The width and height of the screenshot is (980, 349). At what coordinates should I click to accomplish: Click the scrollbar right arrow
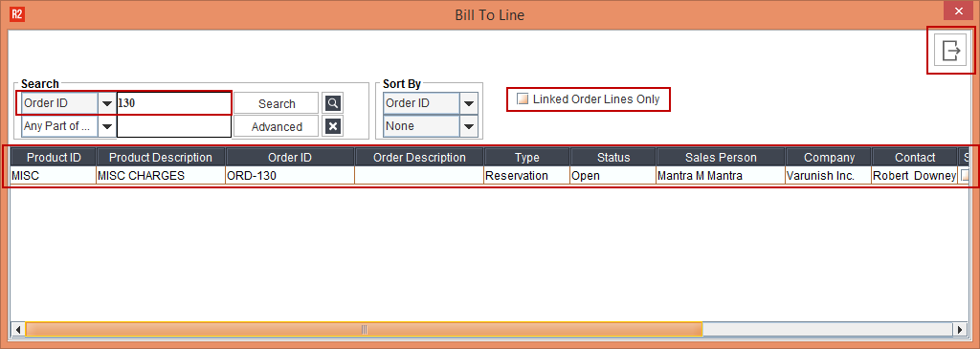pos(961,329)
